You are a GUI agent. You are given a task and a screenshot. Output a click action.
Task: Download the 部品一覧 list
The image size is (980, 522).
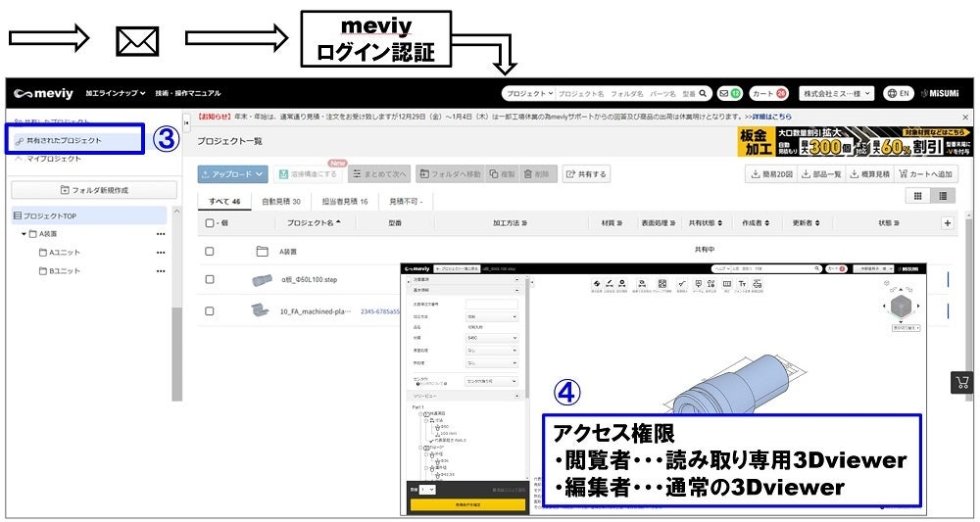pyautogui.click(x=821, y=174)
